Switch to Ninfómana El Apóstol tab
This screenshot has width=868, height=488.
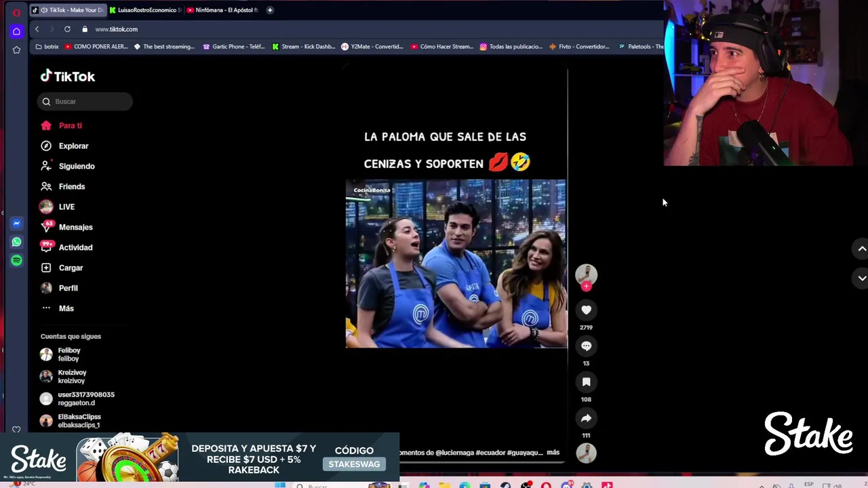222,10
